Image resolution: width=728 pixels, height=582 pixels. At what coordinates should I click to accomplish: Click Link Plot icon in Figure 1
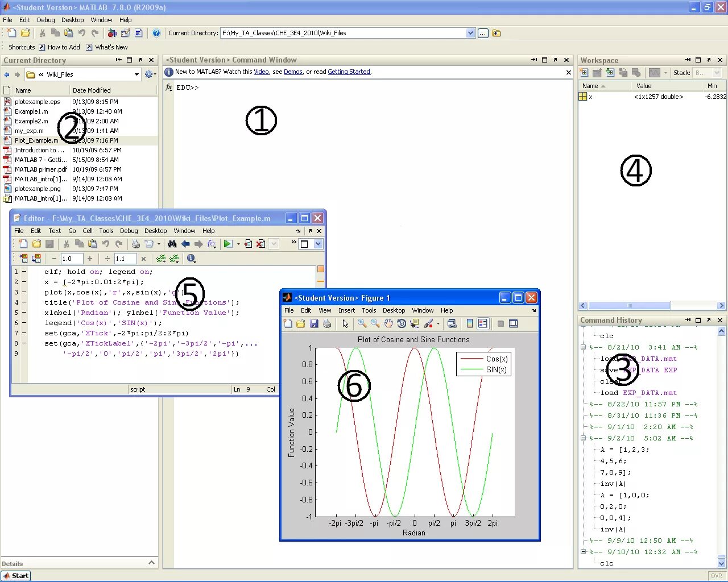coord(452,324)
